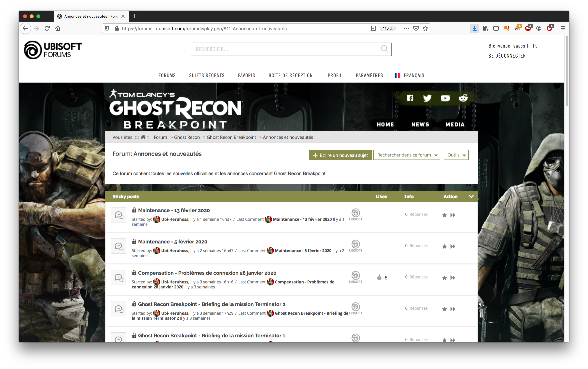Open the Outils dropdown
Screen dimensions: 588x369
click(x=456, y=155)
